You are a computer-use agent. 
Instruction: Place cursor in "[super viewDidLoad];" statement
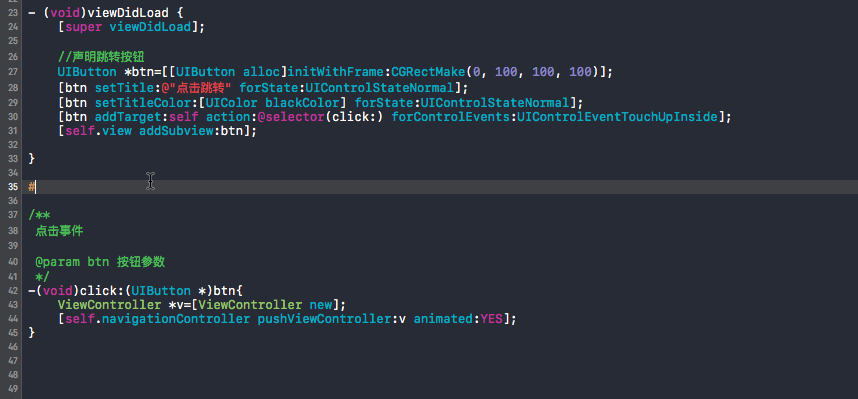point(131,27)
